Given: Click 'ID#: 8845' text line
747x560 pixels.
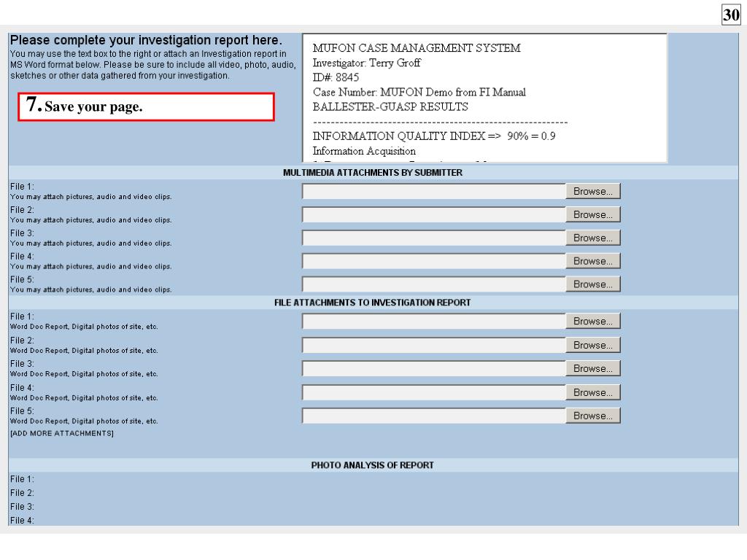Looking at the screenshot, I should (336, 77).
